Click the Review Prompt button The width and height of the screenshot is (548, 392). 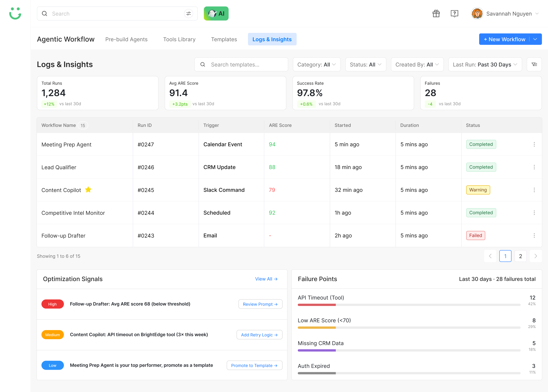(x=260, y=304)
